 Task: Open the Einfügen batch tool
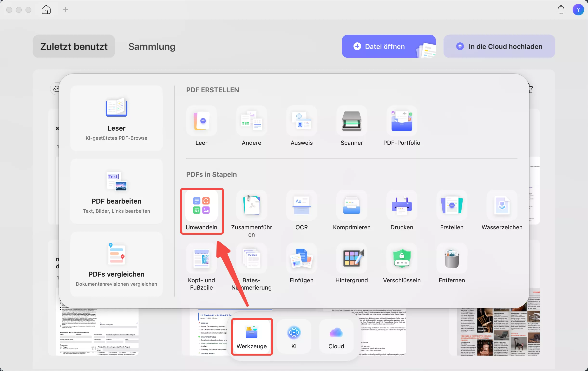pos(301,264)
